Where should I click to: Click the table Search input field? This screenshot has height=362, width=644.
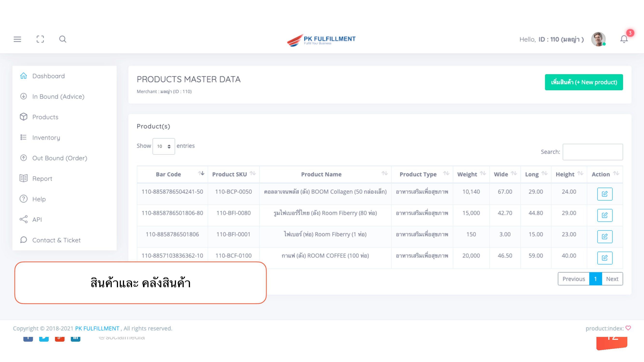pos(592,152)
